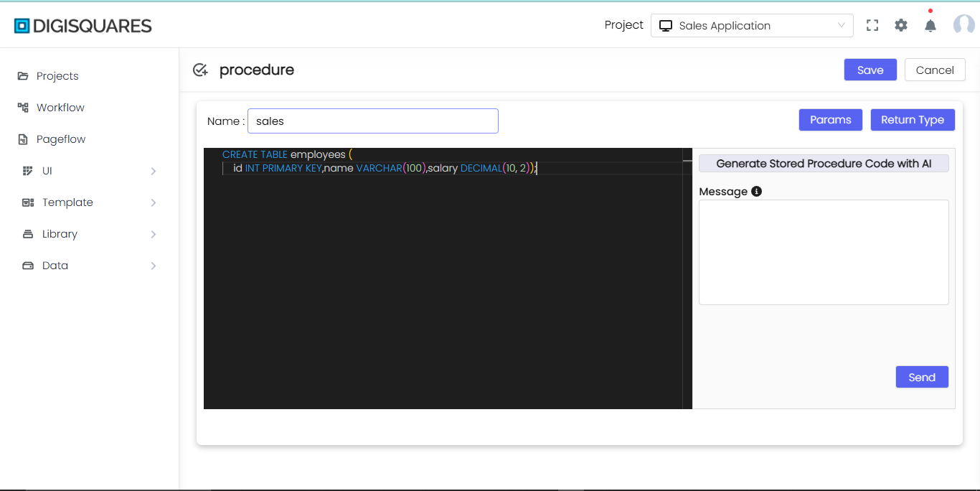980x491 pixels.
Task: Click inside the Message text area
Action: 824,253
